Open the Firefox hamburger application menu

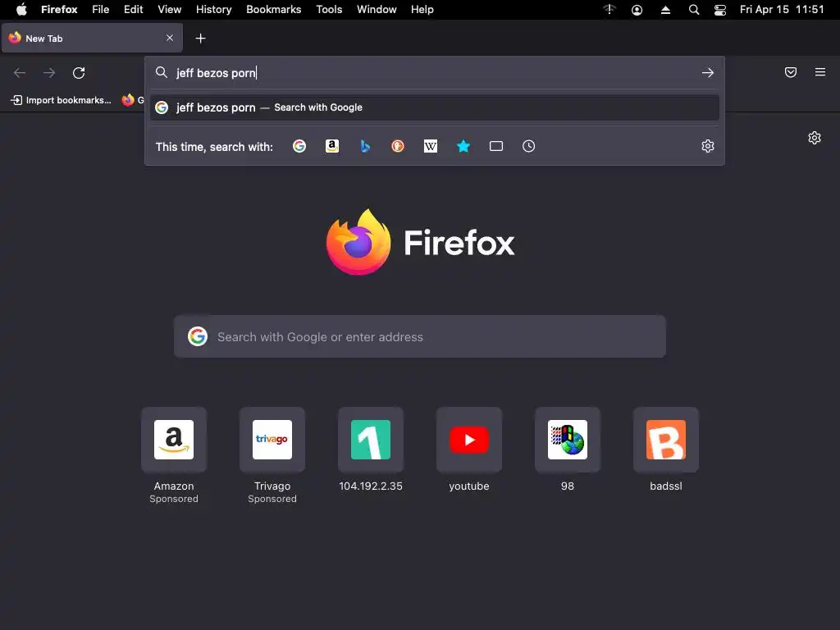pyautogui.click(x=820, y=72)
